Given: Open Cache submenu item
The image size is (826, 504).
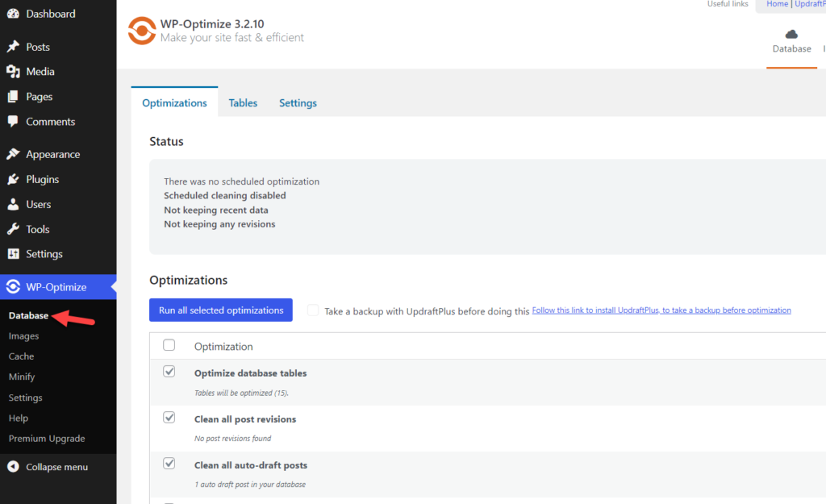Looking at the screenshot, I should tap(21, 356).
